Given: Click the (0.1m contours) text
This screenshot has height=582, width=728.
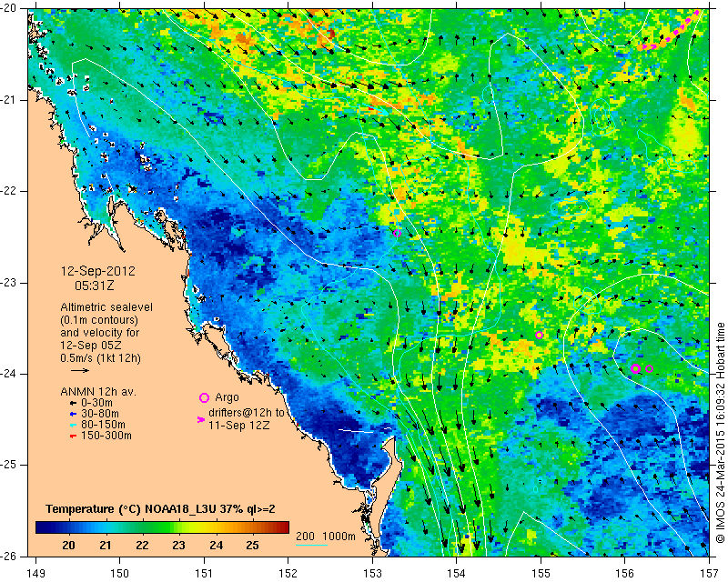Looking at the screenshot, I should pyautogui.click(x=99, y=320).
